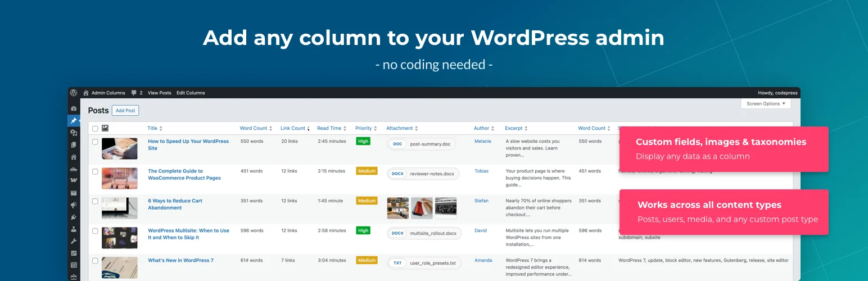Click the sort arrows next to Excerpt
Image resolution: width=868 pixels, height=281 pixels.
coord(526,129)
